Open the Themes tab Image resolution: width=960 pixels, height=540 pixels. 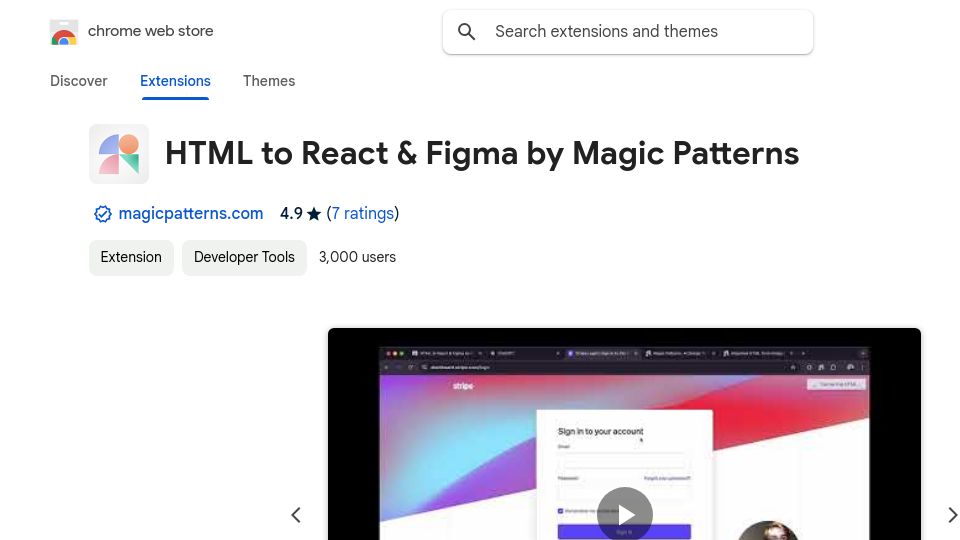(x=269, y=81)
